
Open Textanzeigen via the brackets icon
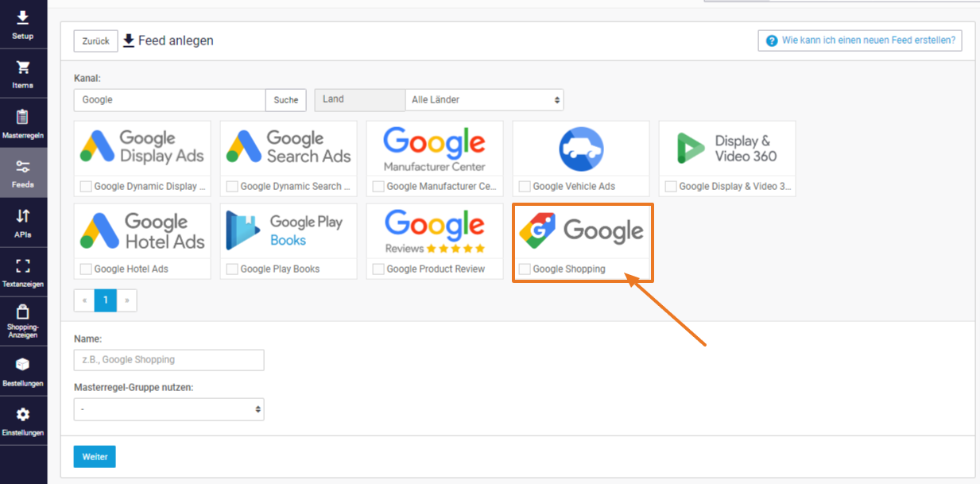click(23, 265)
